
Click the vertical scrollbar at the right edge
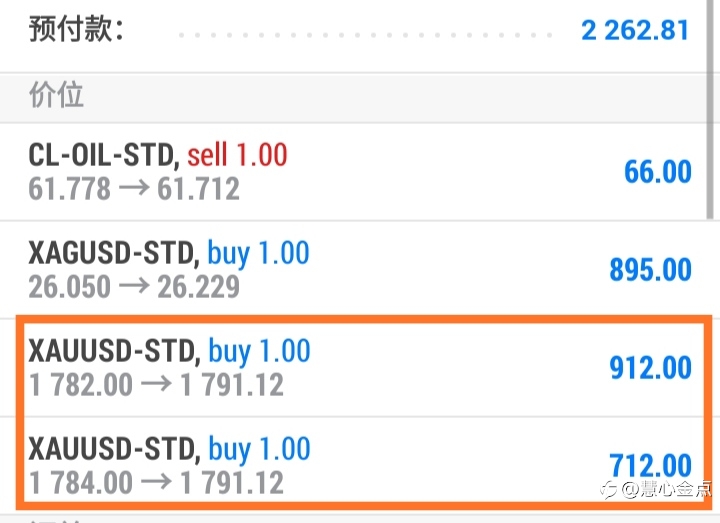pos(710,110)
